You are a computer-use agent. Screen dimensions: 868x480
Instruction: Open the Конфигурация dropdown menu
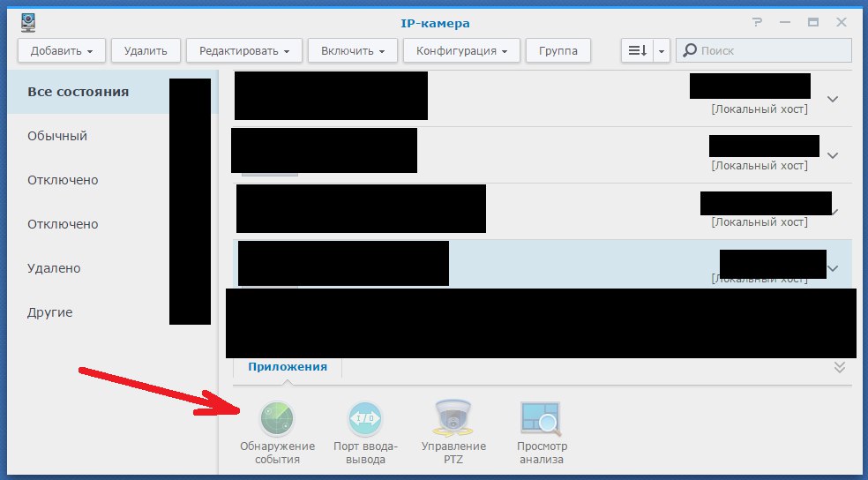(x=461, y=50)
